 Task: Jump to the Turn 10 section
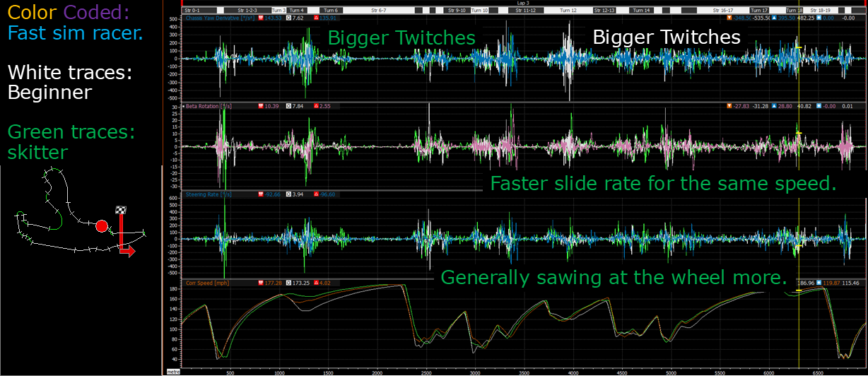479,11
